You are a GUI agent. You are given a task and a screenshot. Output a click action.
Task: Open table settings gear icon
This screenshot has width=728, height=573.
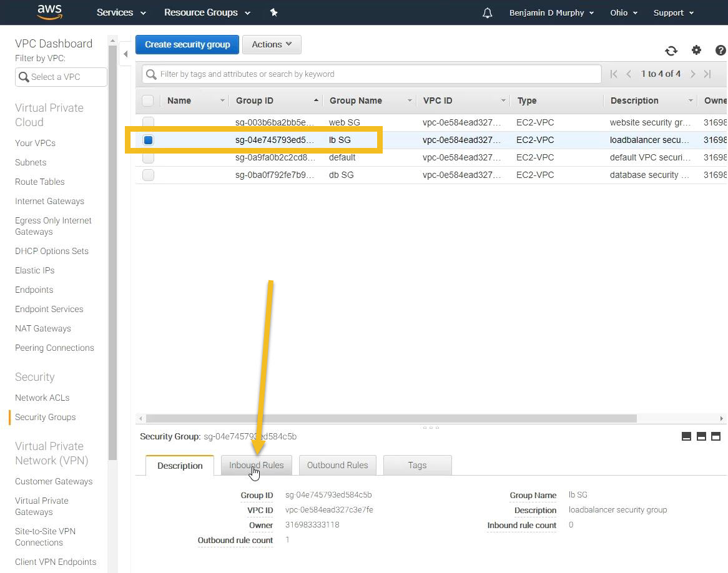696,50
